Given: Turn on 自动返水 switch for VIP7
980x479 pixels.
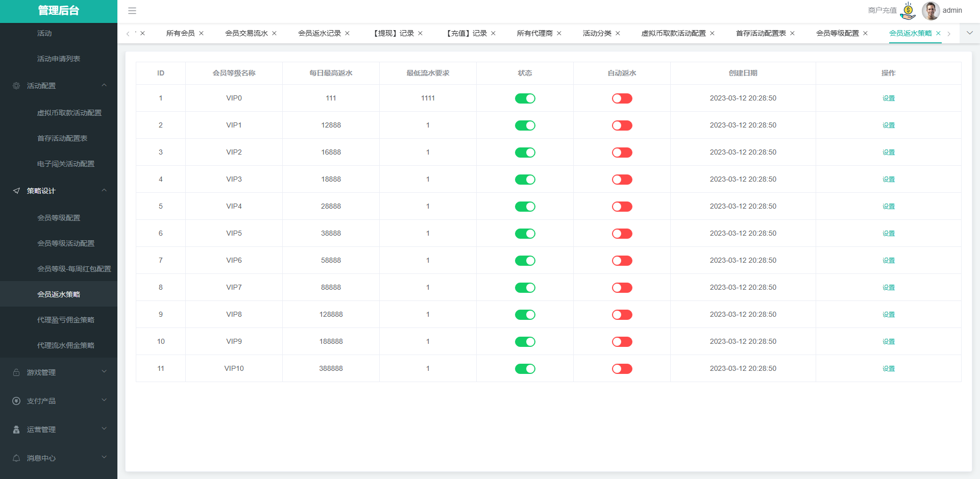Looking at the screenshot, I should [622, 288].
